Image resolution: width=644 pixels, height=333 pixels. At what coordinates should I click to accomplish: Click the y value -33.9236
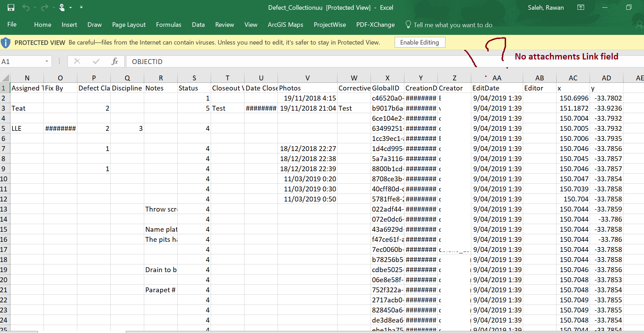coord(606,108)
